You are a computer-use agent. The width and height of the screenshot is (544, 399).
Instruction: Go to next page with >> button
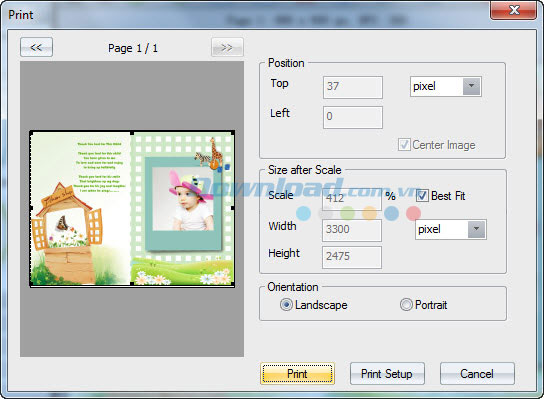pos(227,47)
